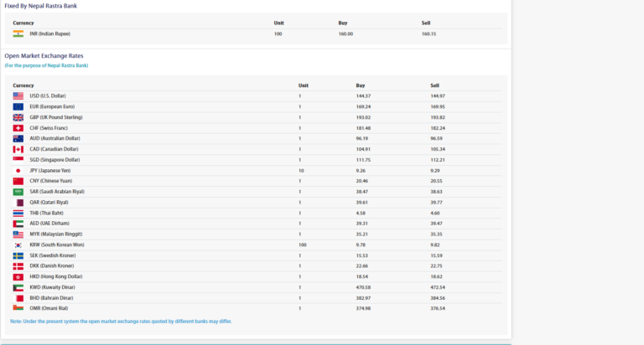This screenshot has height=345, width=644.
Task: Click the 'Fixed By Nepal Rastra Bank' heading
Action: [40, 6]
